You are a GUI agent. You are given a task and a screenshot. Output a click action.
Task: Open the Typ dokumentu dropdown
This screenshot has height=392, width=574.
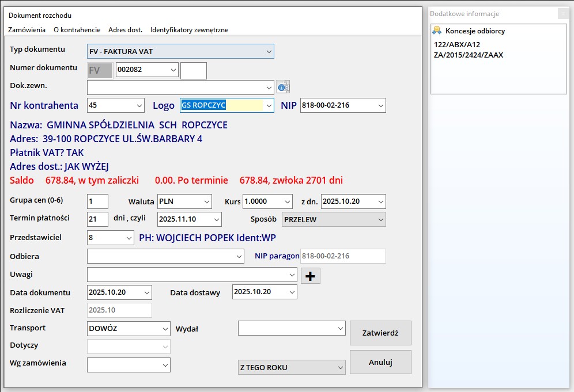[269, 52]
